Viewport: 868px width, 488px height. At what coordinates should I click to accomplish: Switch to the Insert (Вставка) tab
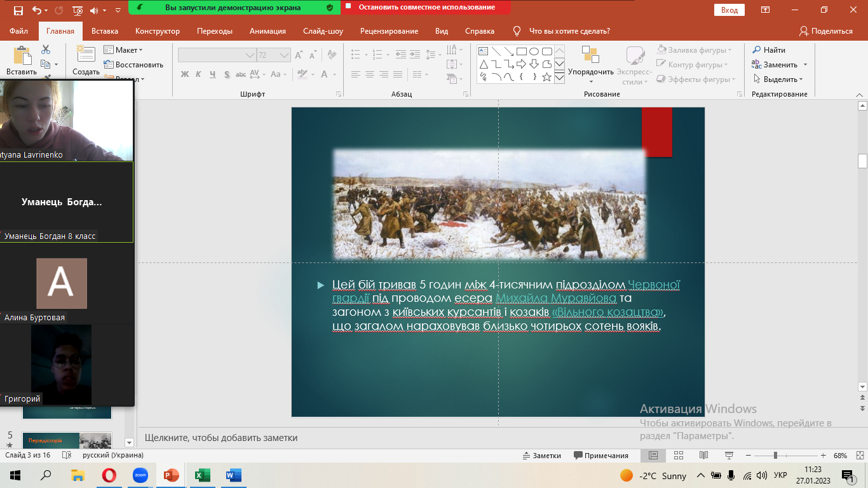coord(105,31)
